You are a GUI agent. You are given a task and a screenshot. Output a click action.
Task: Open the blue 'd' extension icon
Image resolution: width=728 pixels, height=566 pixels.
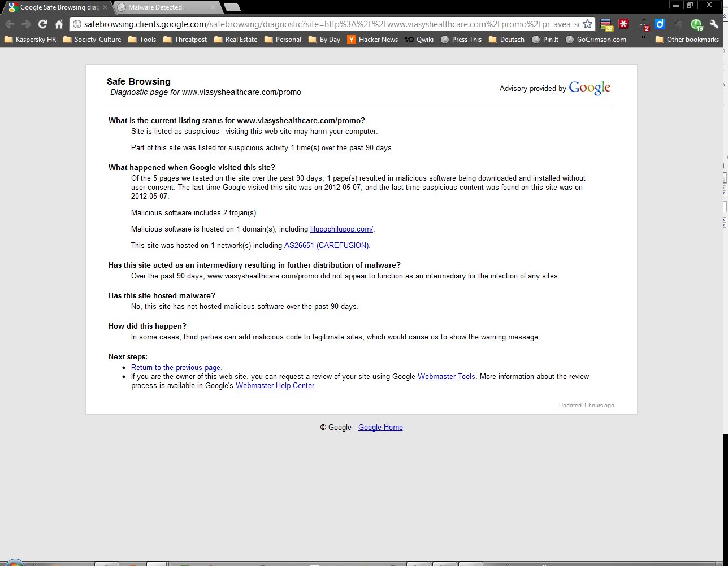(x=660, y=24)
